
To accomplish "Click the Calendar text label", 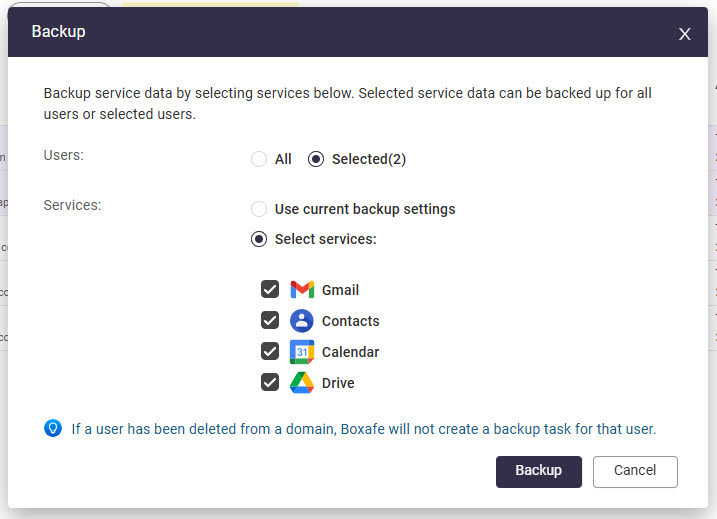I will coord(350,352).
